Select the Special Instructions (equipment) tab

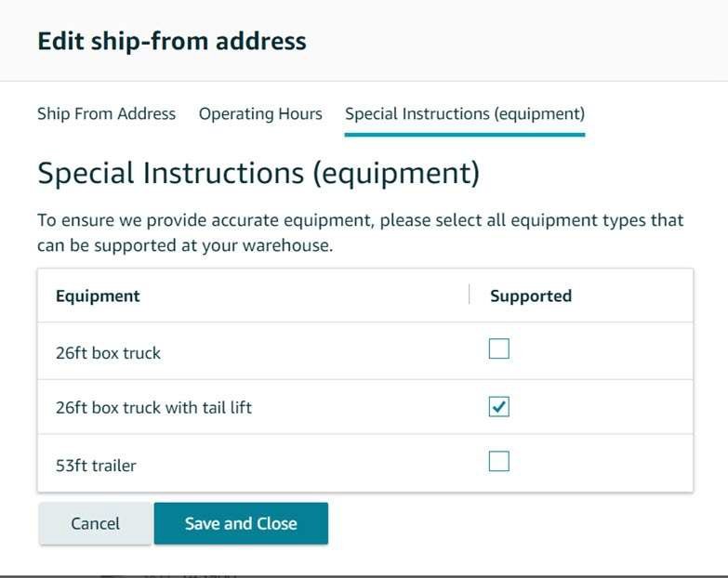(x=464, y=114)
